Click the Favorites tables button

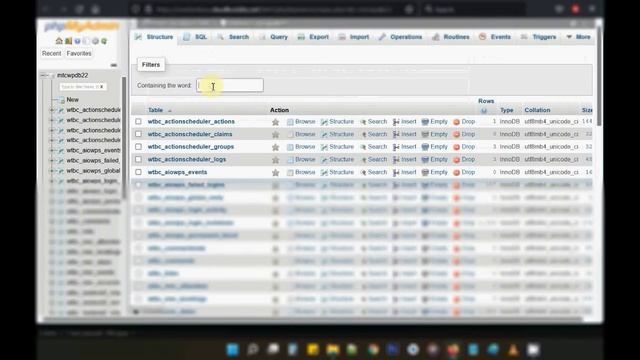click(x=79, y=53)
